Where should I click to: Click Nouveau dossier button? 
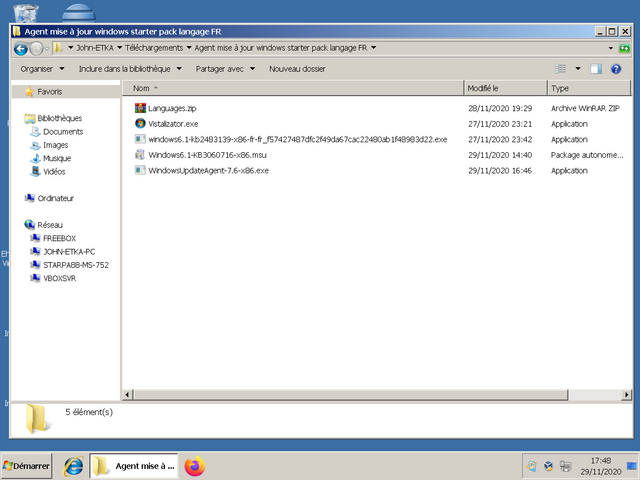tap(297, 69)
